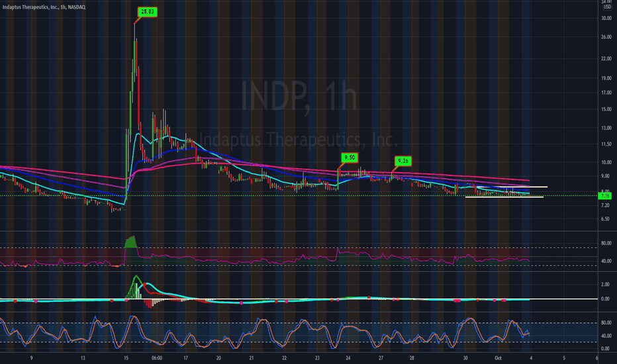Click date 22 on the time axis
Image resolution: width=617 pixels, height=364 pixels.
[x=284, y=358]
